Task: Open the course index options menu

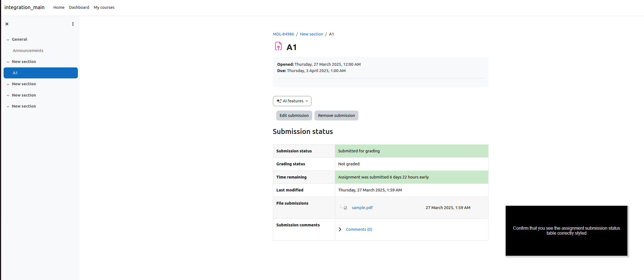Action: (x=73, y=24)
